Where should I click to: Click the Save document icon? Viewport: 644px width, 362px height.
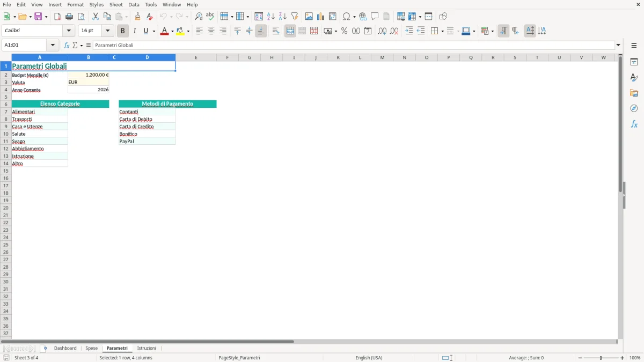coord(38,17)
